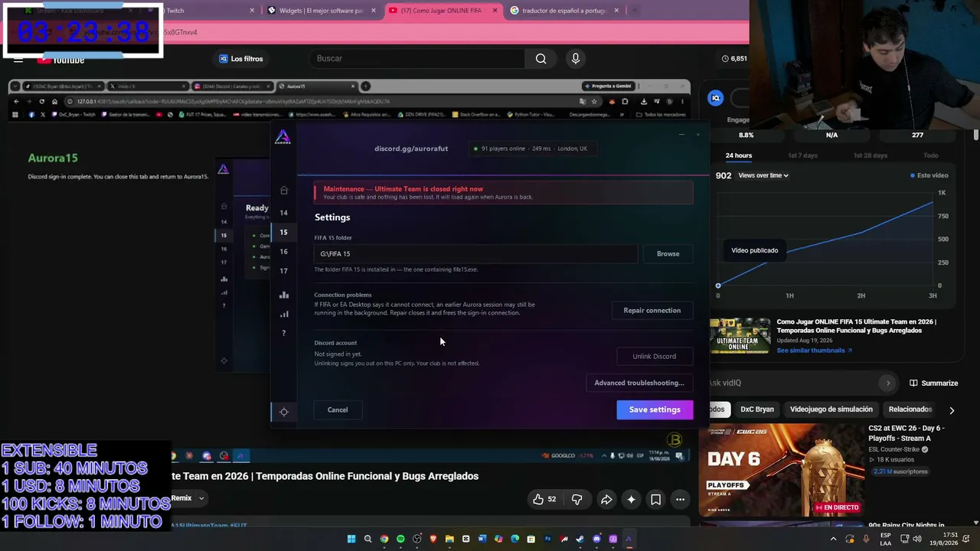Screen dimensions: 980x551
Task: Open Discord from the taskbar
Action: click(x=597, y=539)
